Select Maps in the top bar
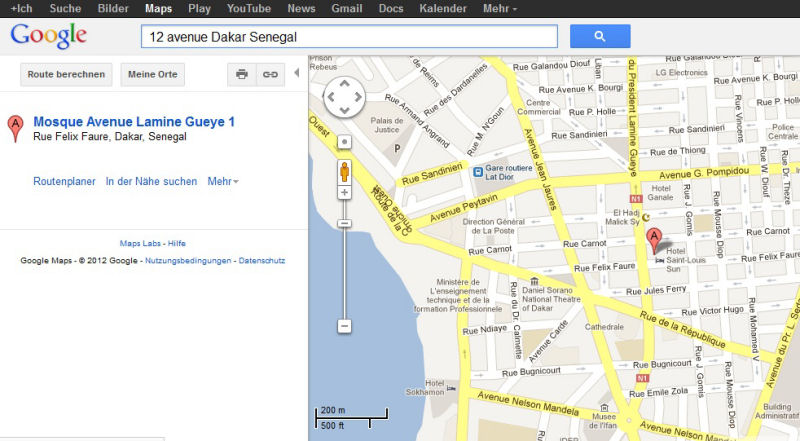The height and width of the screenshot is (441, 800). [x=159, y=8]
